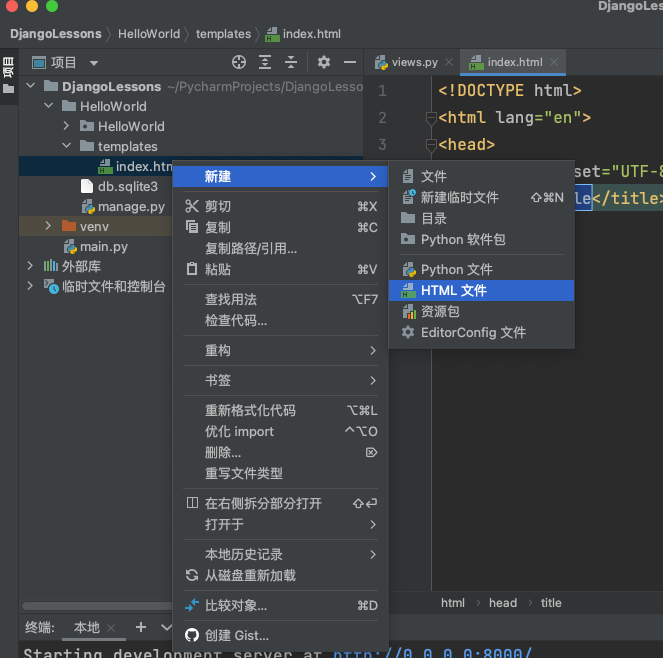Viewport: 663px width, 658px height.
Task: Expand the 外部库 node
Action: (29, 267)
